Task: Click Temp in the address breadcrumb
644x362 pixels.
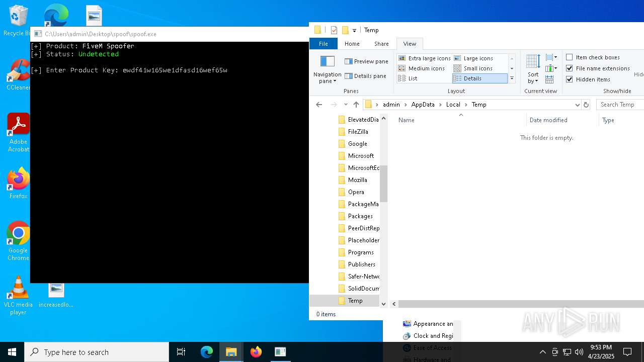Action: [x=479, y=105]
